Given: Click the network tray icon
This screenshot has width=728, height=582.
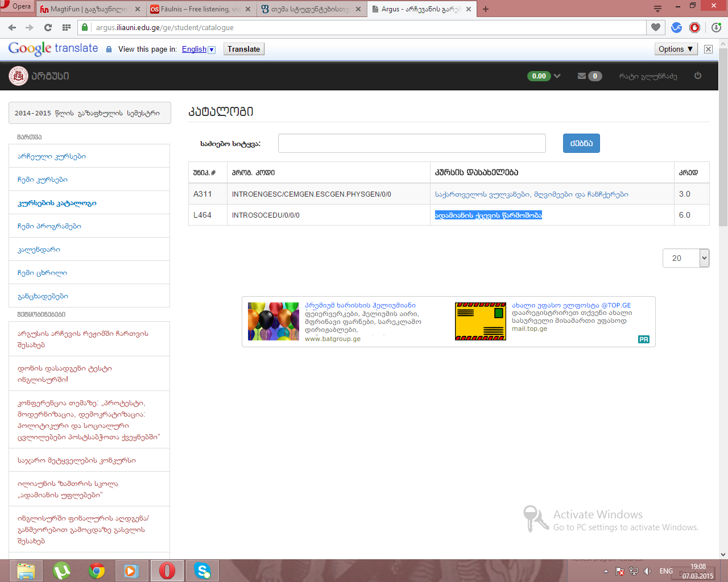Looking at the screenshot, I should [x=634, y=571].
